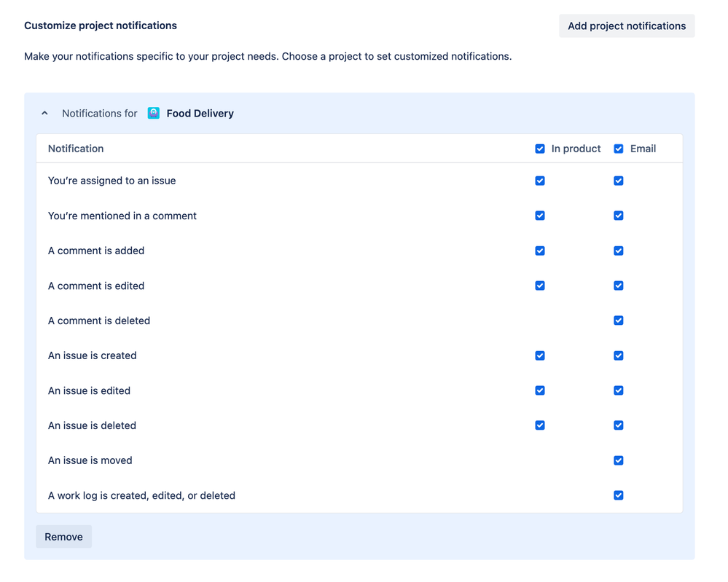The height and width of the screenshot is (582, 728).
Task: Uncheck Email for An issue is deleted
Action: click(x=619, y=425)
